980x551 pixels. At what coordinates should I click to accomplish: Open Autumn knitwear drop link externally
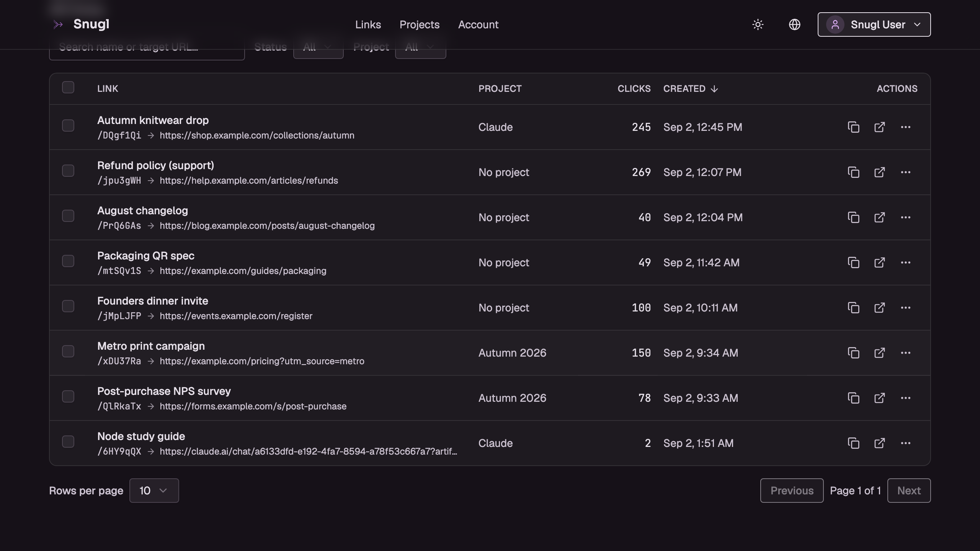tap(880, 127)
